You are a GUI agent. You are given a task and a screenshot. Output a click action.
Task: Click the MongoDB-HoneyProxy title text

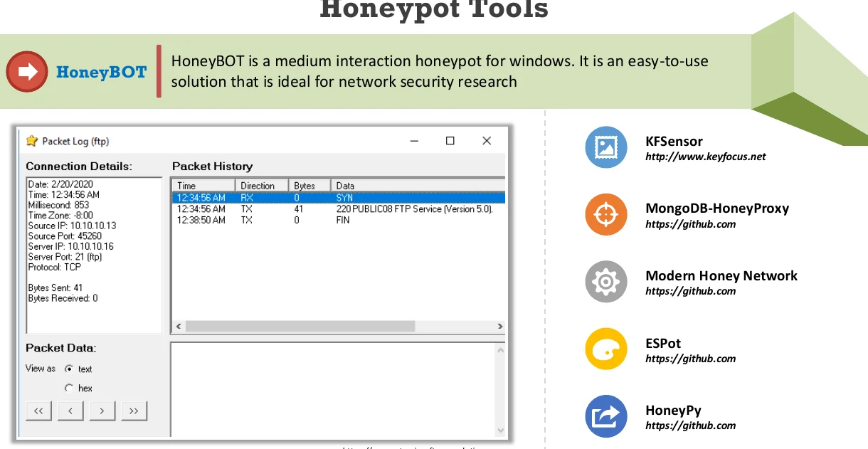(717, 208)
